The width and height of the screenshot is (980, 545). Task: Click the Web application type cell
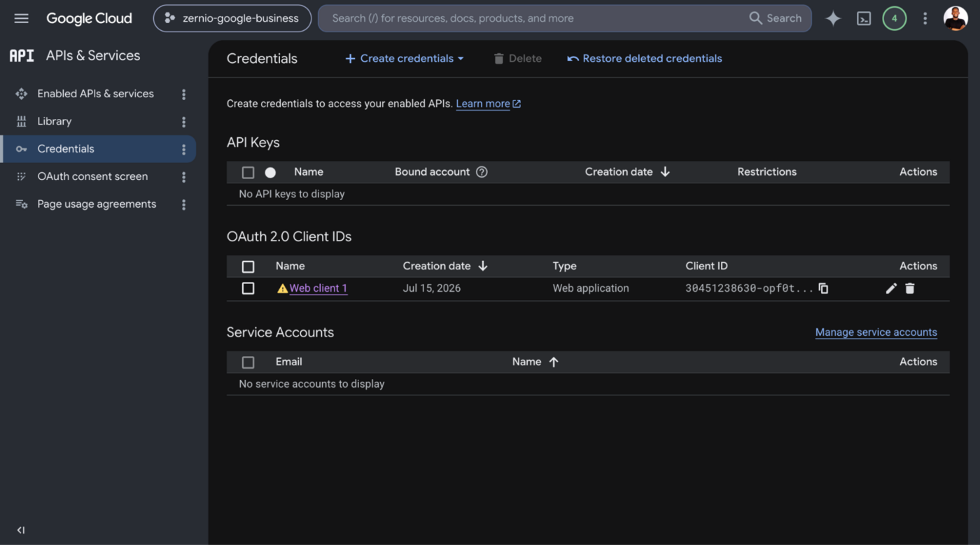[x=591, y=288]
